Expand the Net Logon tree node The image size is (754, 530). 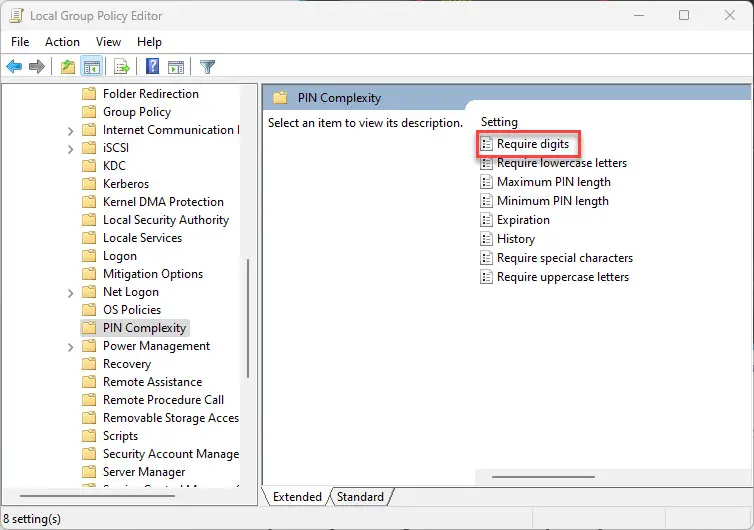click(x=71, y=293)
